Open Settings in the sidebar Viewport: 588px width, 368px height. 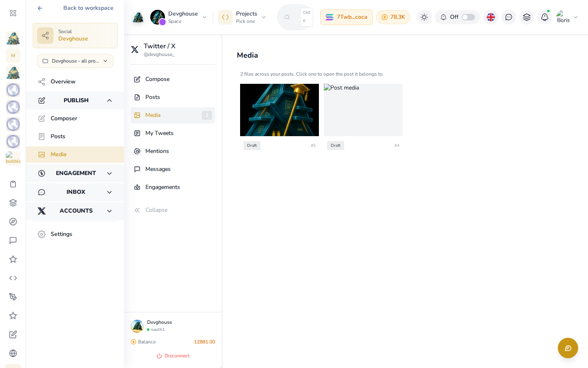(x=75, y=234)
